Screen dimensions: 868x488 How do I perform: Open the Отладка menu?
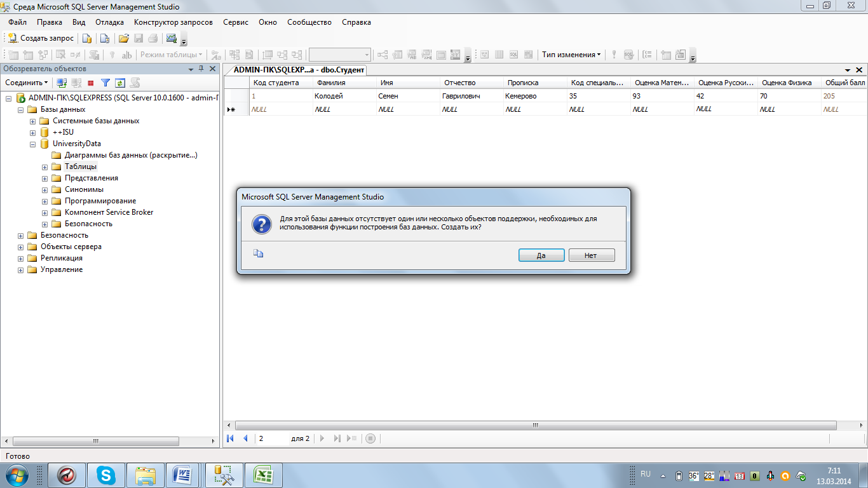(109, 22)
